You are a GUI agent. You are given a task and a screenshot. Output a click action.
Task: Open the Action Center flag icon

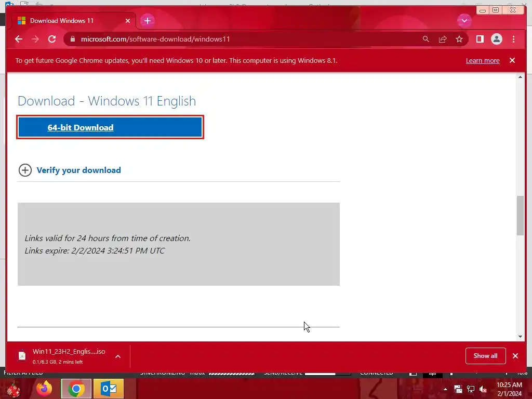(x=458, y=389)
